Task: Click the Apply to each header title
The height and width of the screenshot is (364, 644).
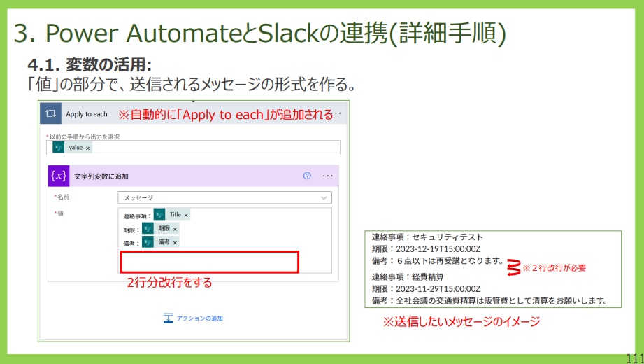Action: (87, 114)
